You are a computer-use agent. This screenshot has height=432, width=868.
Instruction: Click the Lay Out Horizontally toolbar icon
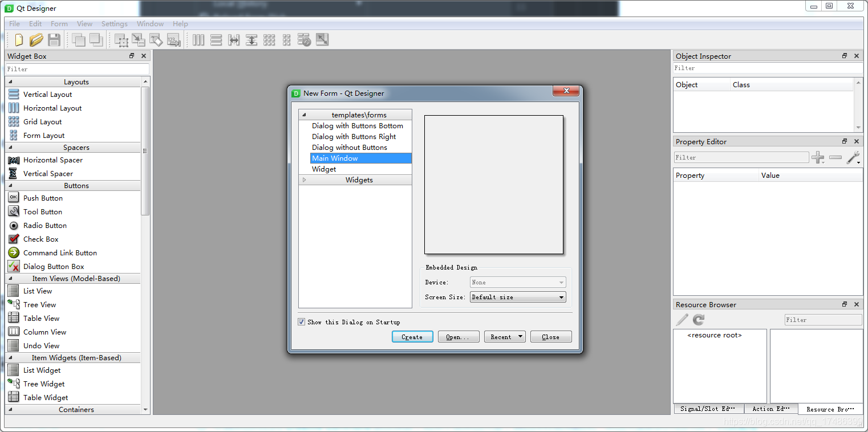click(198, 40)
